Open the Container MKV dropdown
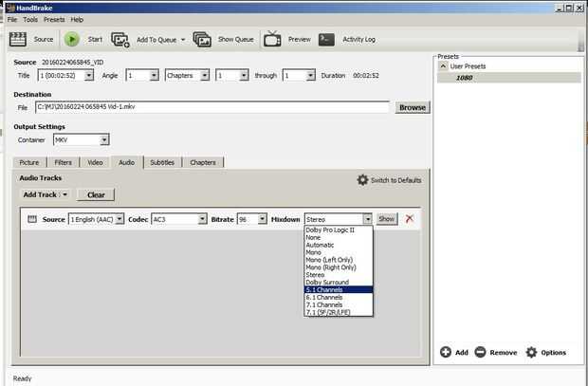 click(104, 140)
